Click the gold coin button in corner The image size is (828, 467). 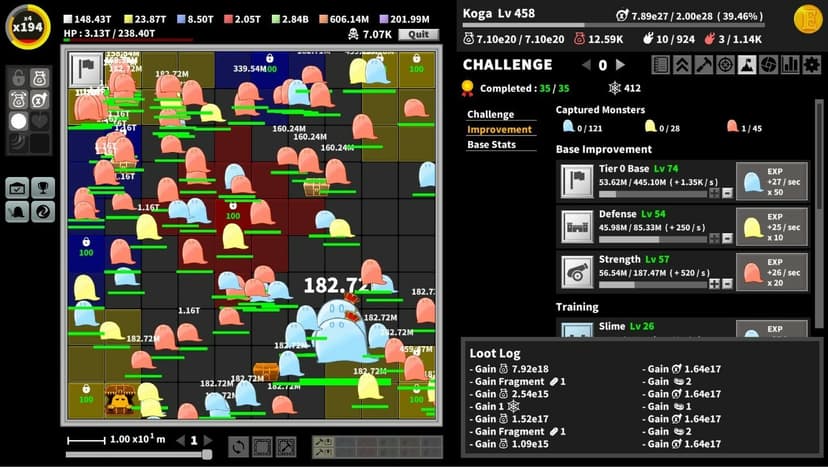tap(808, 19)
